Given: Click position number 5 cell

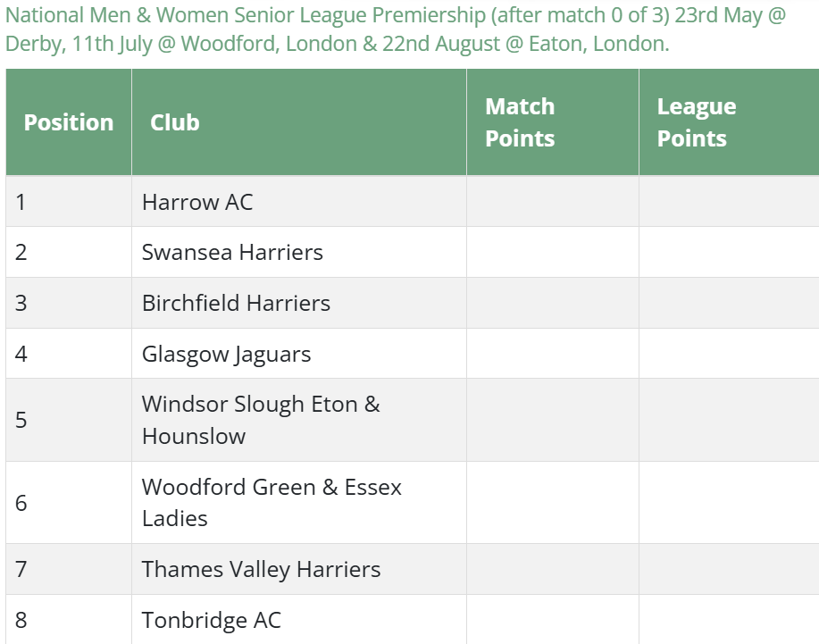Looking at the screenshot, I should coord(21,420).
